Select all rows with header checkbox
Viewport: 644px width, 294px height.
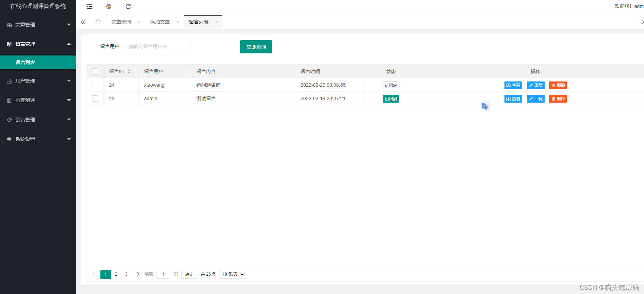click(95, 71)
